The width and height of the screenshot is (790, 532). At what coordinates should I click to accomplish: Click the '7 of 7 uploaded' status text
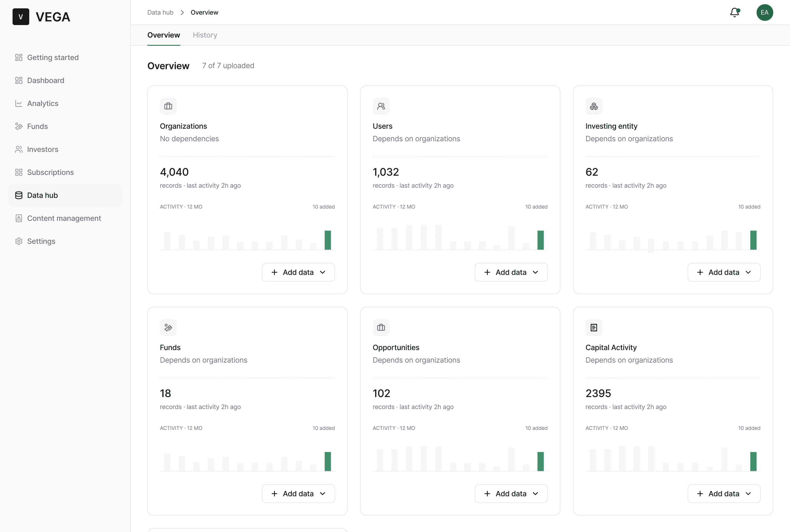[x=228, y=66]
